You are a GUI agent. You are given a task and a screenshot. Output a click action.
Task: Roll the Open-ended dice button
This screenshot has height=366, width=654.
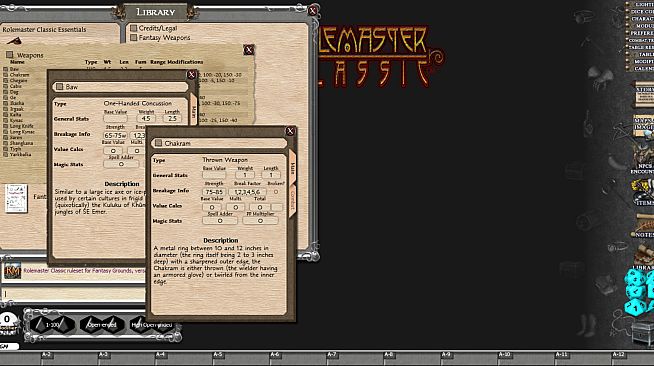point(102,325)
